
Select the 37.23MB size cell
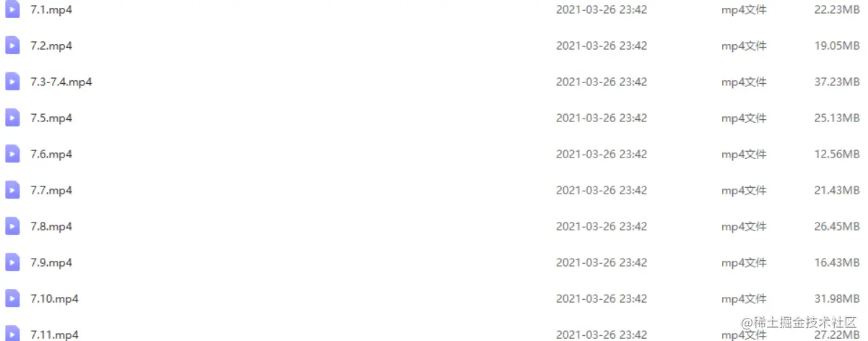[837, 82]
